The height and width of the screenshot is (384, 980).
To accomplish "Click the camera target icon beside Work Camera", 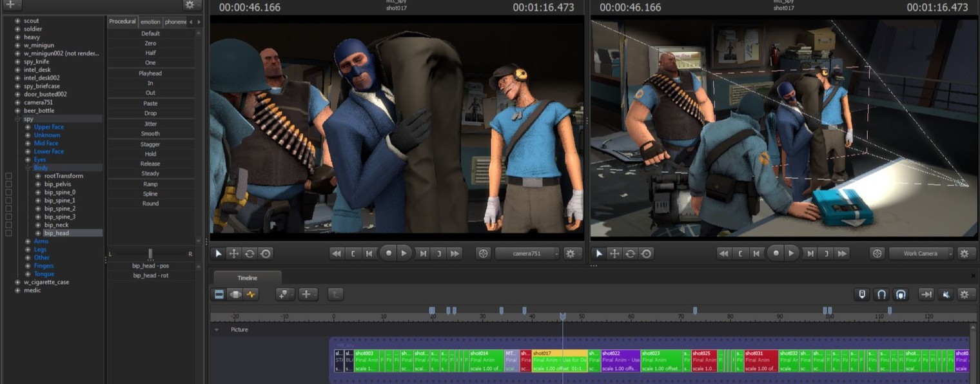I will tap(877, 254).
